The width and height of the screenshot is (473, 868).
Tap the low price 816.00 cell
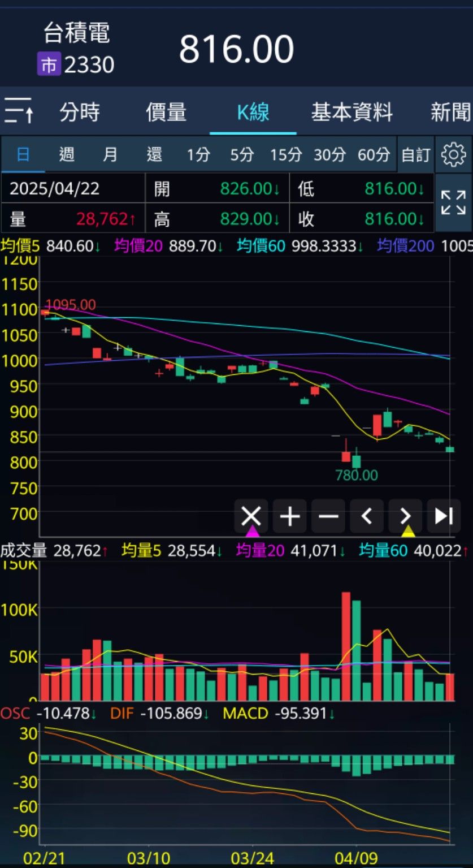362,188
